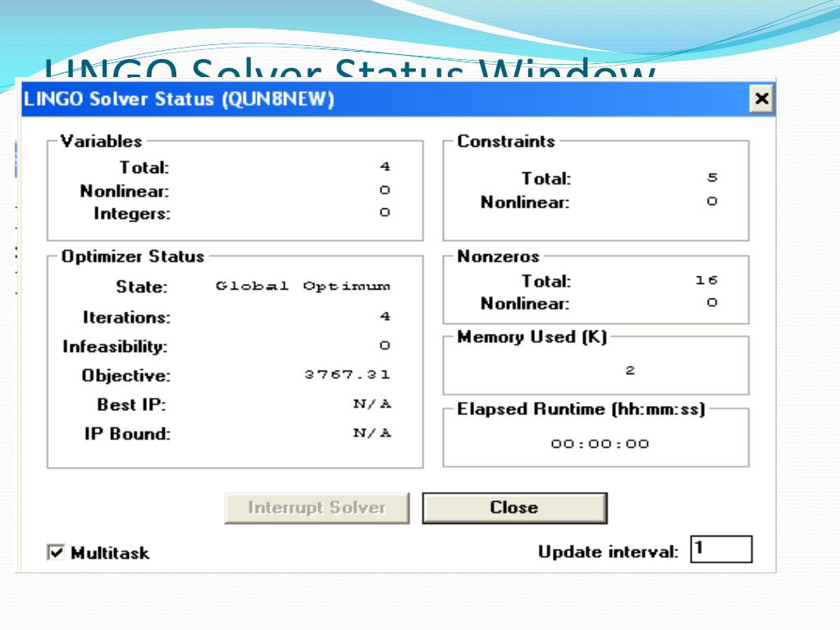The image size is (840, 630).
Task: Click the Elapsed Runtime value 00:00:00
Action: (600, 444)
